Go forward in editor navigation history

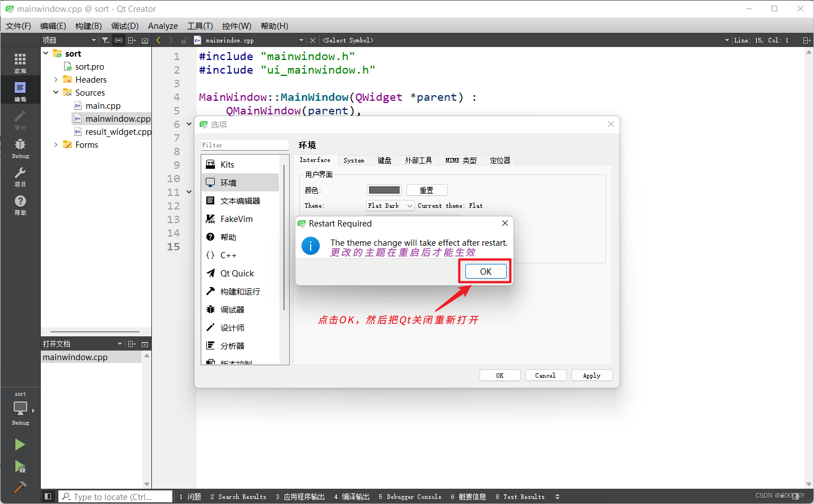click(x=171, y=40)
